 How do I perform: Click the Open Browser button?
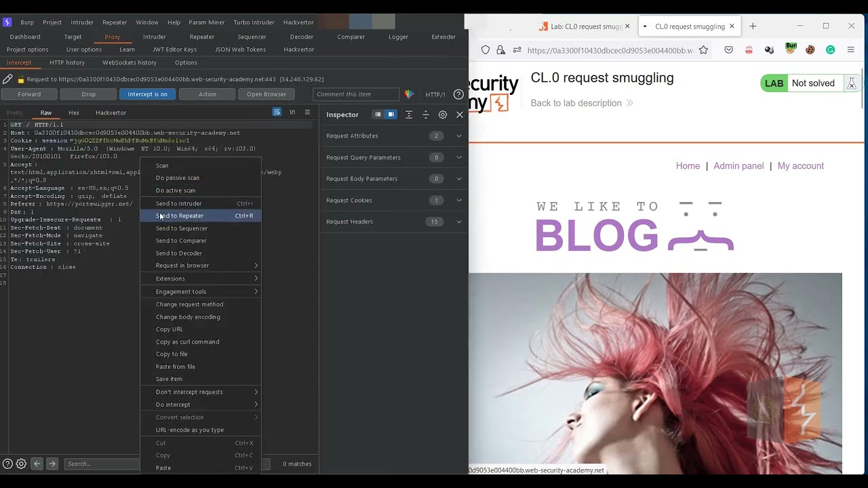(x=267, y=94)
